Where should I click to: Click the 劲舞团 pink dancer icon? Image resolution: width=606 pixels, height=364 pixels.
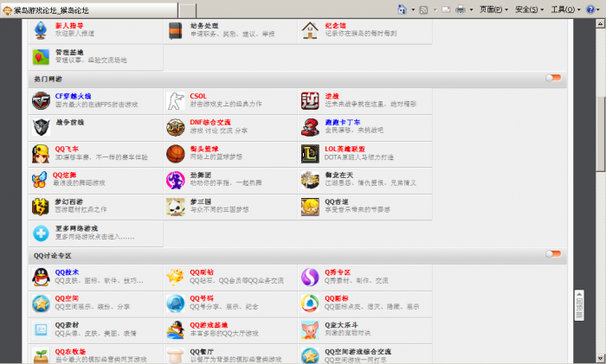coord(176,180)
